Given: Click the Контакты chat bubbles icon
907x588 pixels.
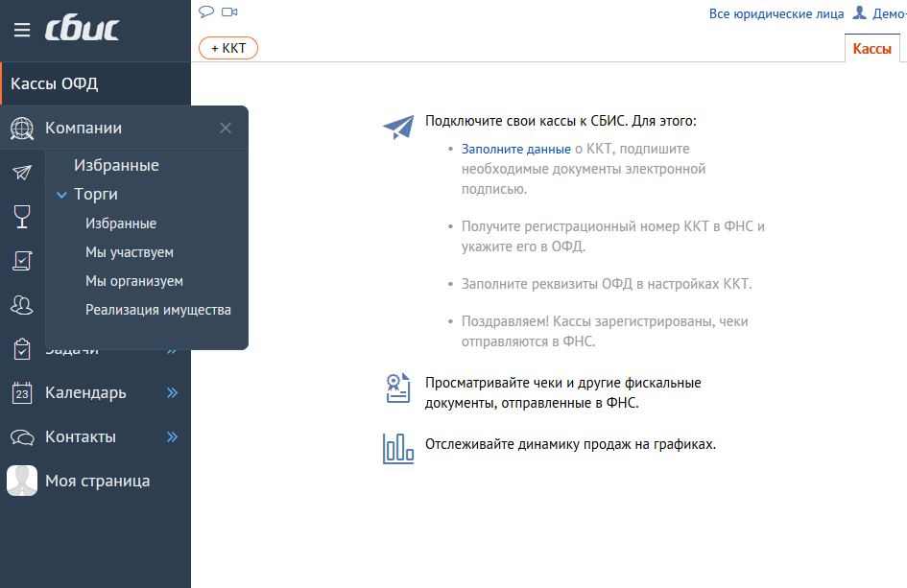Looking at the screenshot, I should pyautogui.click(x=22, y=437).
